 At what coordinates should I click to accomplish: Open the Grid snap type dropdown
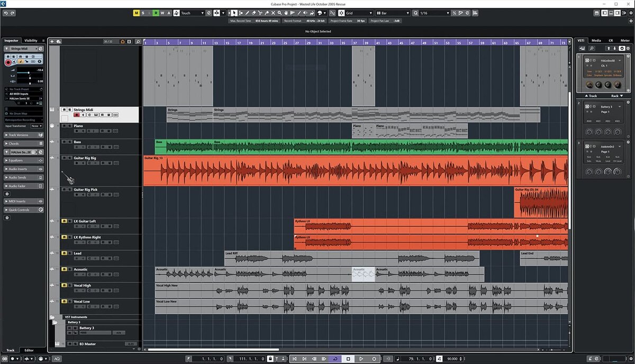click(359, 13)
